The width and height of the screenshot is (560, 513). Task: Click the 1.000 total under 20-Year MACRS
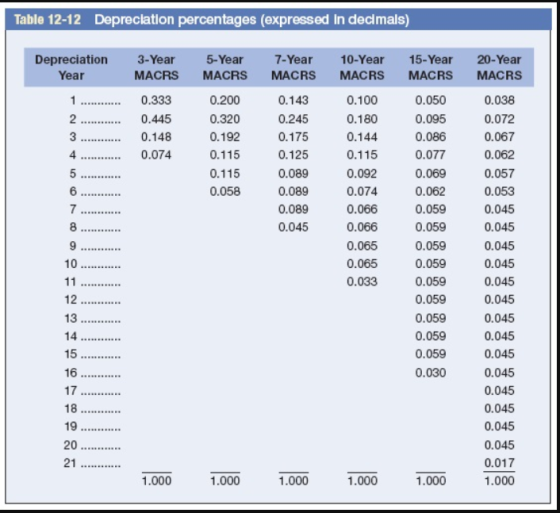coord(499,481)
